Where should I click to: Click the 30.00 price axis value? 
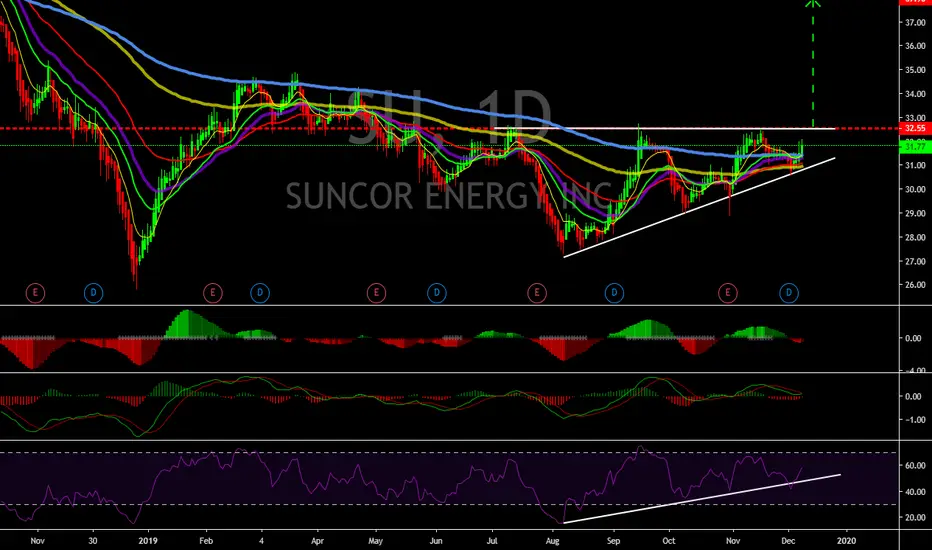(x=915, y=189)
